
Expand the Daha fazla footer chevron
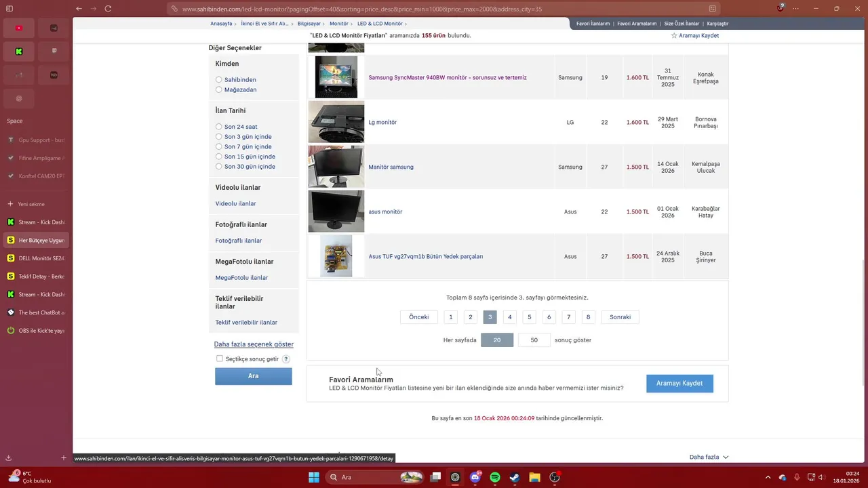click(x=726, y=457)
